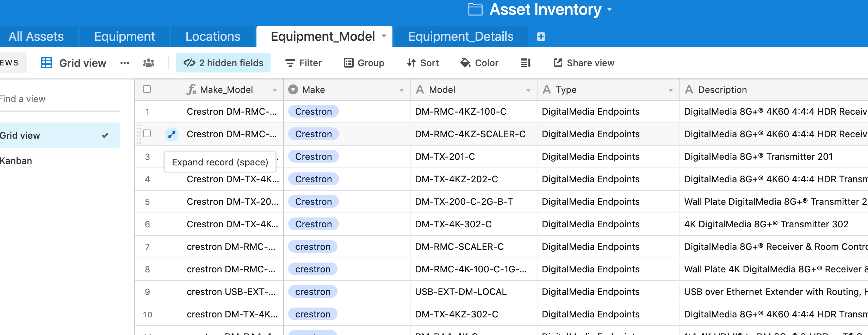
Task: Select cell DM-TX-4KZ-202-C
Action: pyautogui.click(x=474, y=179)
